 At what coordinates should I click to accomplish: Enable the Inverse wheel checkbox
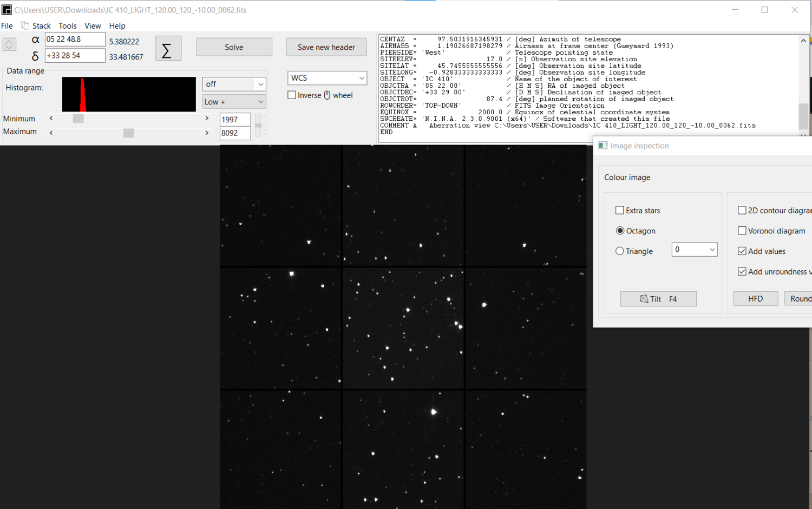[292, 95]
